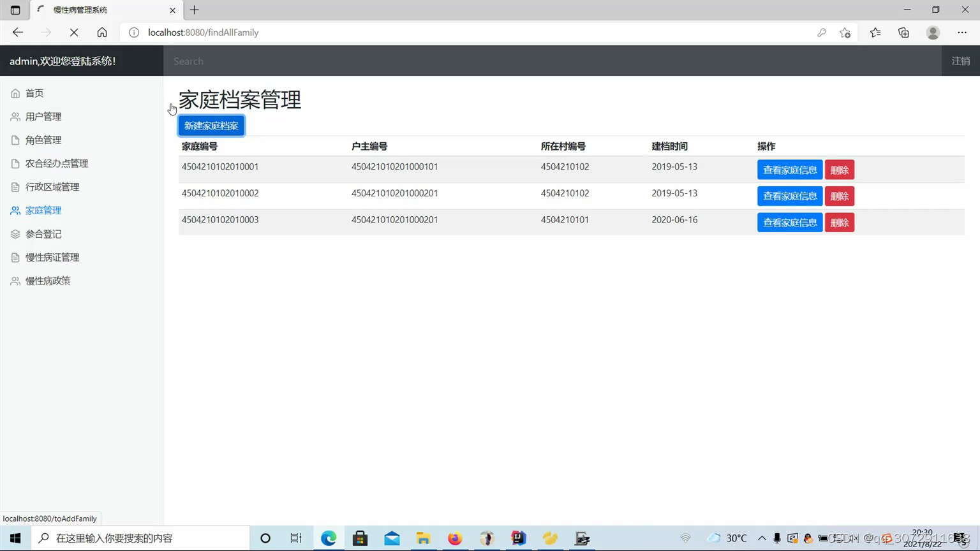Click the 行政区域管理 document icon
Screen dimensions: 980x551
point(15,187)
